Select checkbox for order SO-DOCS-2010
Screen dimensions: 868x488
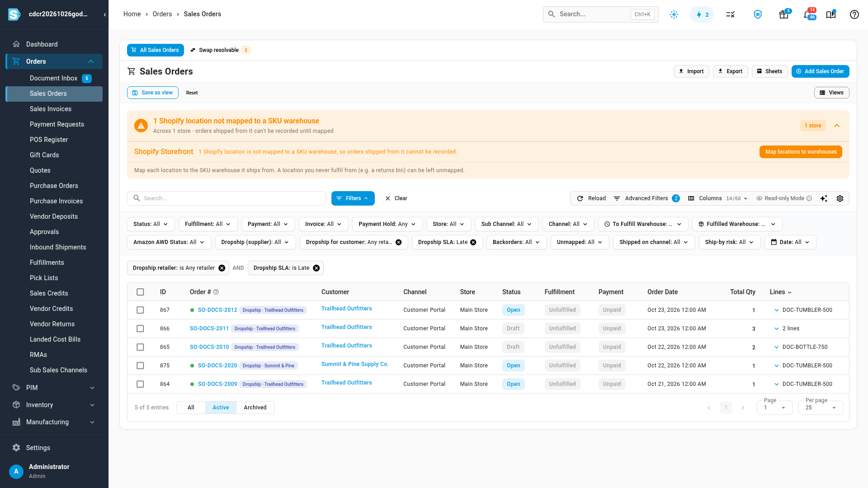(x=140, y=347)
